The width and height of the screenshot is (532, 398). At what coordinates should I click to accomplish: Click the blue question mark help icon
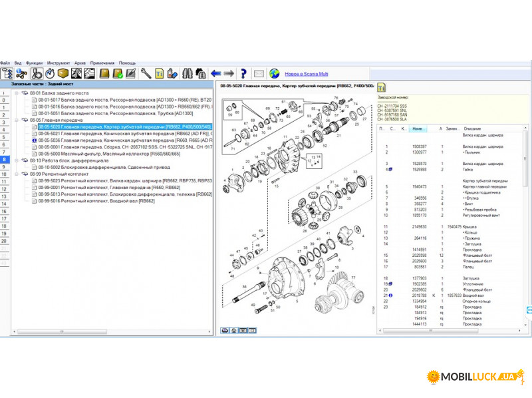(244, 73)
